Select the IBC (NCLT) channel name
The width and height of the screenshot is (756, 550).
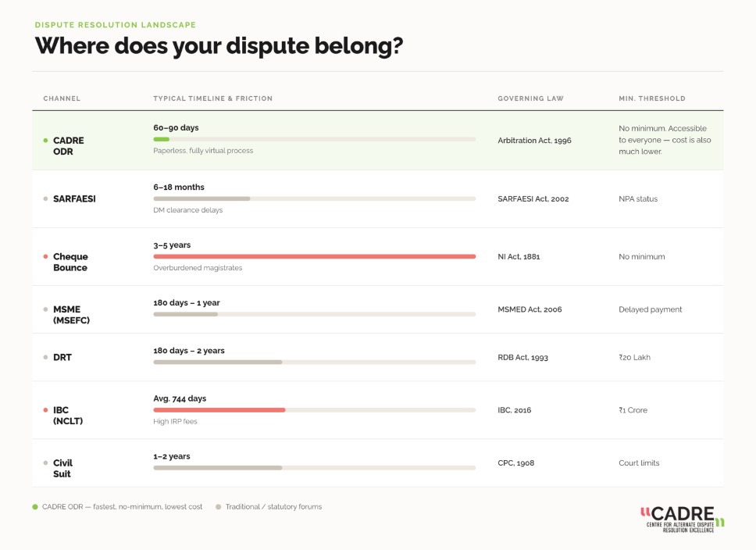[x=68, y=416]
